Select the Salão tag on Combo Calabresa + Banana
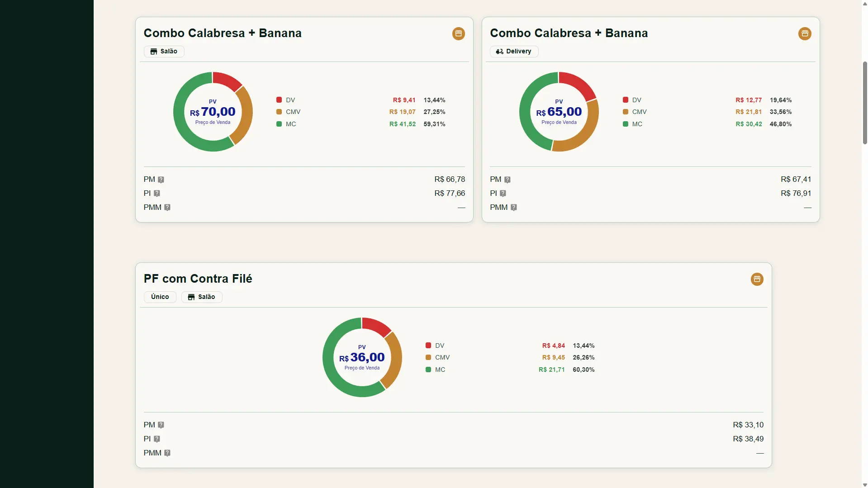The width and height of the screenshot is (868, 488). pos(164,52)
